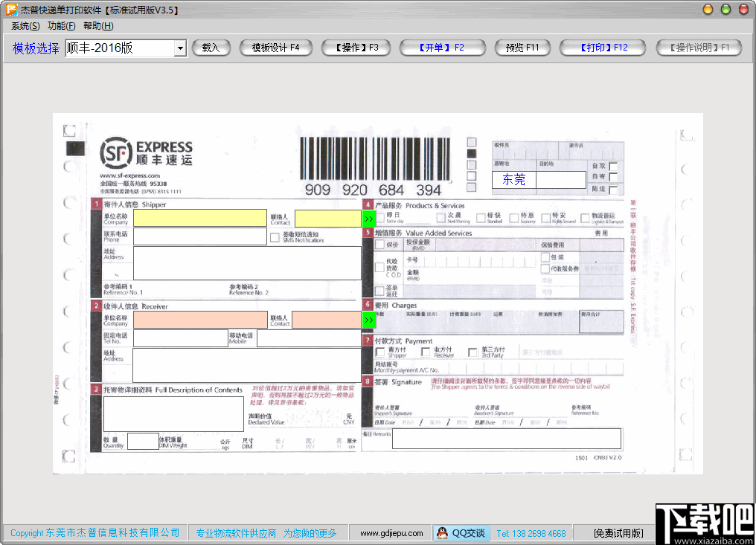Click the shipper 联系电话 Phone field
756x545 pixels.
tap(200, 236)
